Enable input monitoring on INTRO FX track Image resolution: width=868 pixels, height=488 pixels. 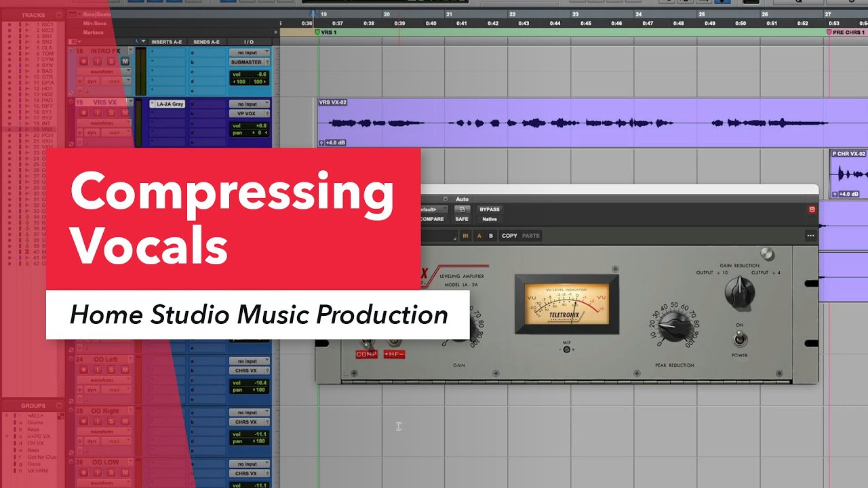tap(98, 62)
